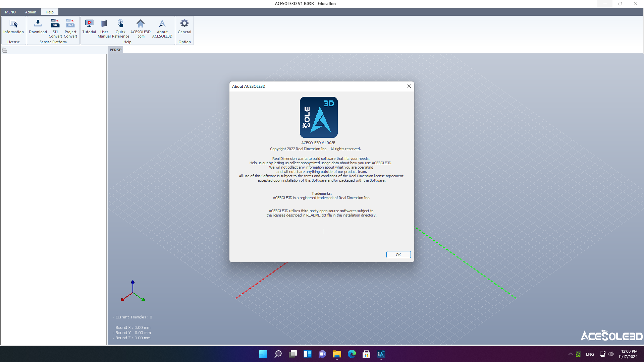644x362 pixels.
Task: Click the ACESOLE3D V1 R03B version text
Action: point(318,143)
